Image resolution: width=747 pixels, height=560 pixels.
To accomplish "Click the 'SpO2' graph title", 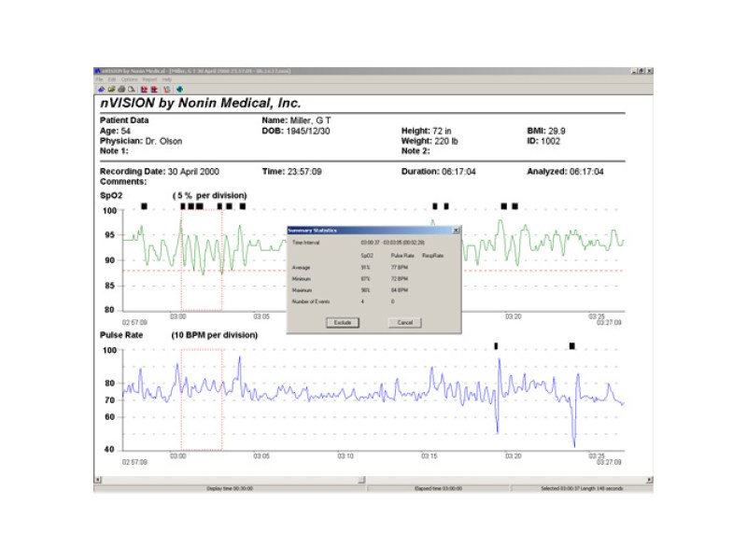I will (x=111, y=195).
